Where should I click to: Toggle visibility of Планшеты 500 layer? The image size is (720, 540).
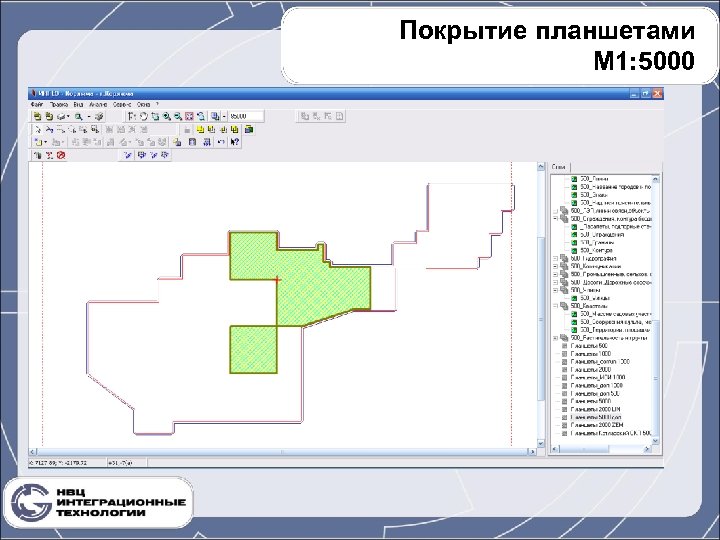point(565,346)
